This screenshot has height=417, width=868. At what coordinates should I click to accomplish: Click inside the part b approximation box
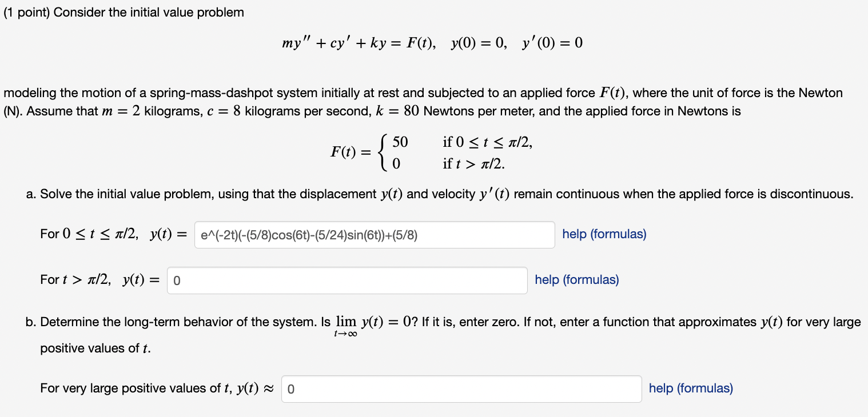point(461,388)
